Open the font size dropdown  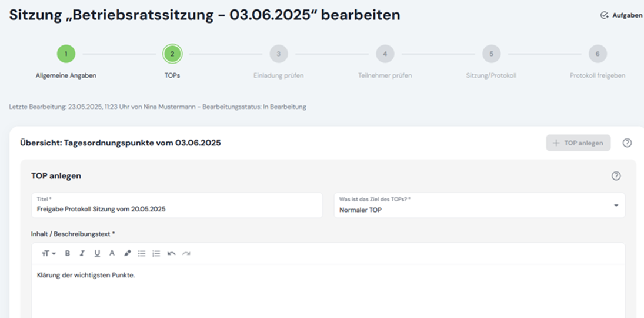point(48,253)
